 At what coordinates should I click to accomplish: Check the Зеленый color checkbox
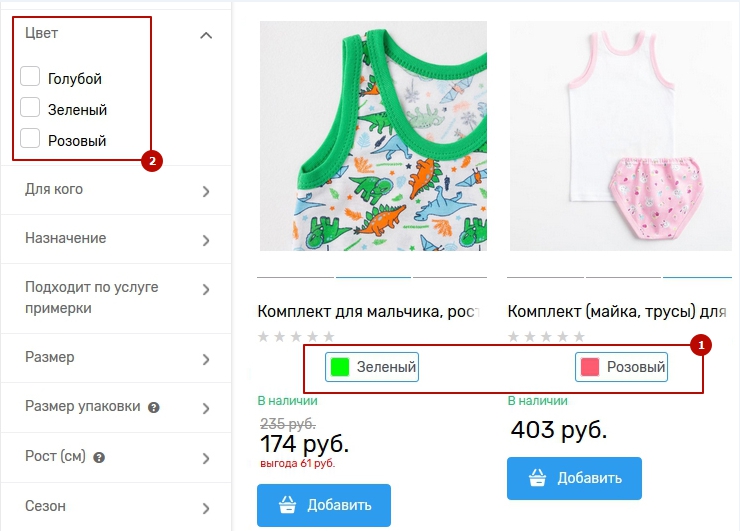click(30, 108)
